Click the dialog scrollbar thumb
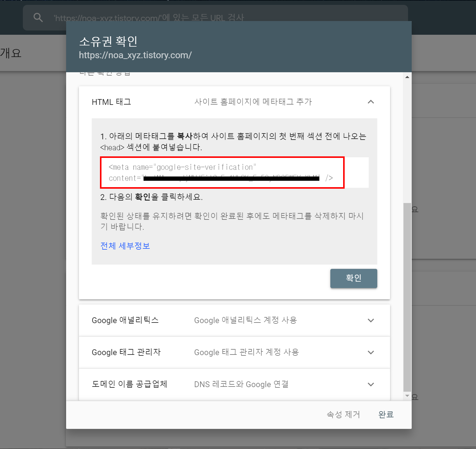This screenshot has height=449, width=476. (x=407, y=297)
